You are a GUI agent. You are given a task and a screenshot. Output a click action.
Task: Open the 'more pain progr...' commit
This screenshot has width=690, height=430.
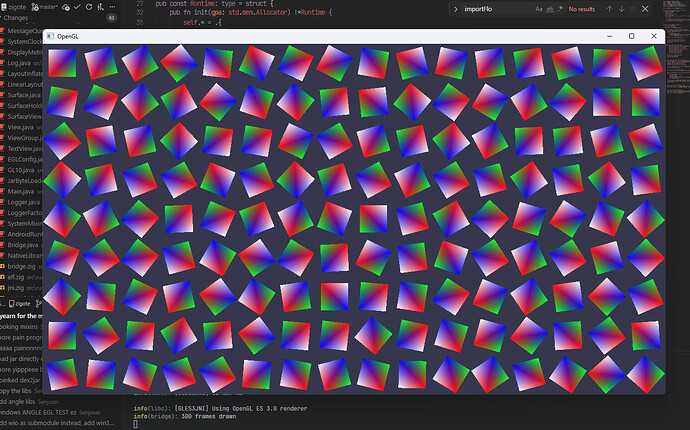point(21,338)
